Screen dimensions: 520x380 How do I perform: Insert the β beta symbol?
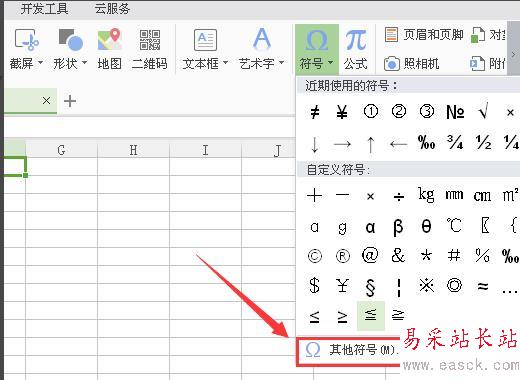click(x=398, y=227)
